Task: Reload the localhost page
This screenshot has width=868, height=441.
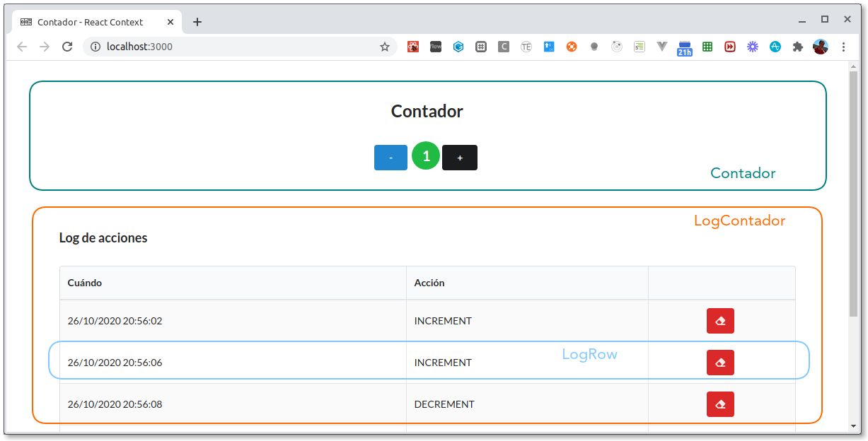Action: (x=67, y=47)
